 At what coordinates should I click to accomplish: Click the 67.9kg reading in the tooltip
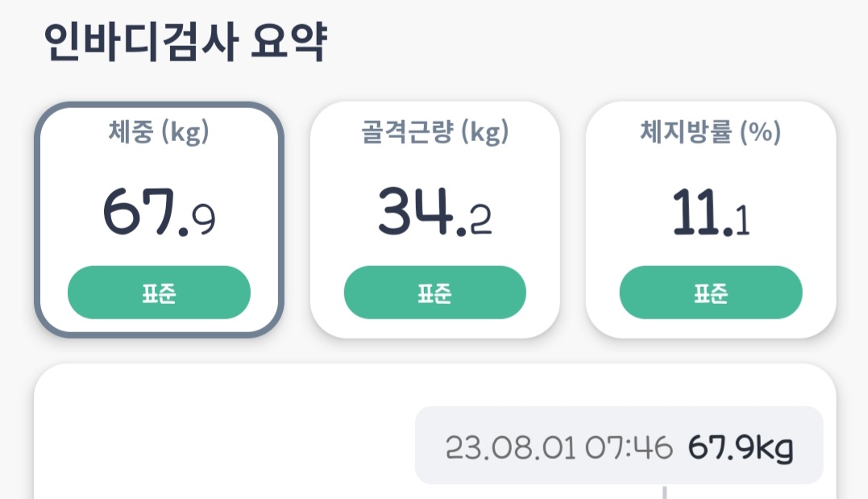click(741, 447)
